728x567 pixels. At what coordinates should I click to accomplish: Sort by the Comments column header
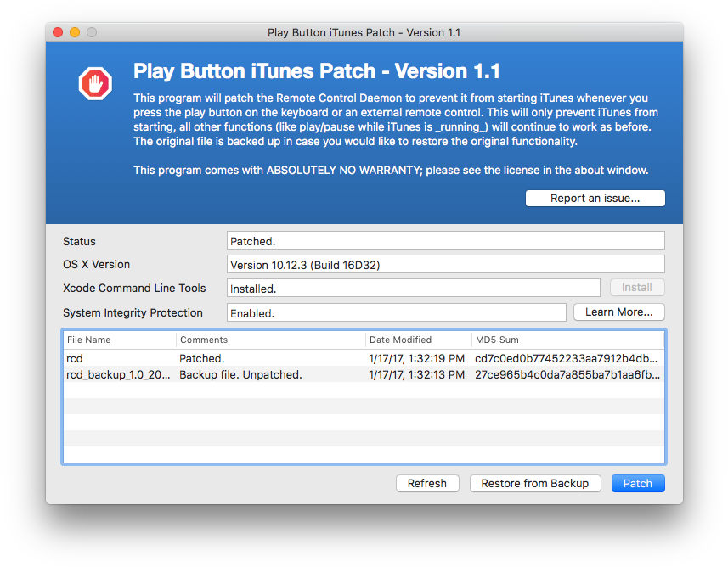click(271, 340)
